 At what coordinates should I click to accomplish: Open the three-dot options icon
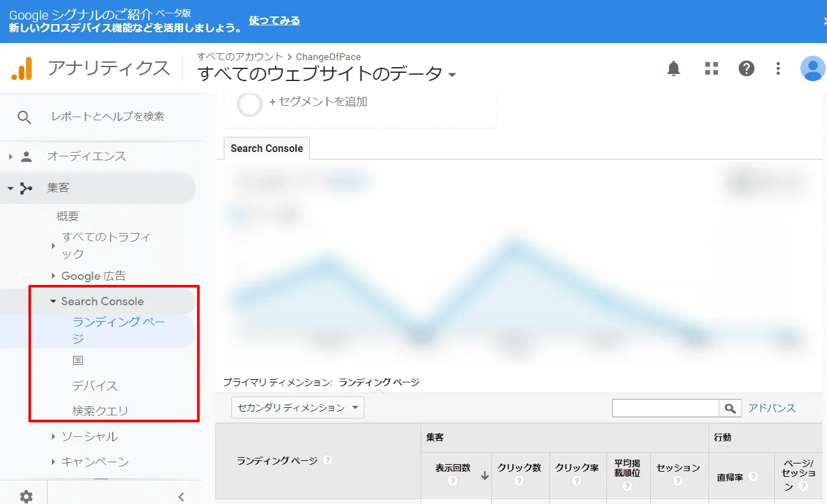tap(778, 69)
